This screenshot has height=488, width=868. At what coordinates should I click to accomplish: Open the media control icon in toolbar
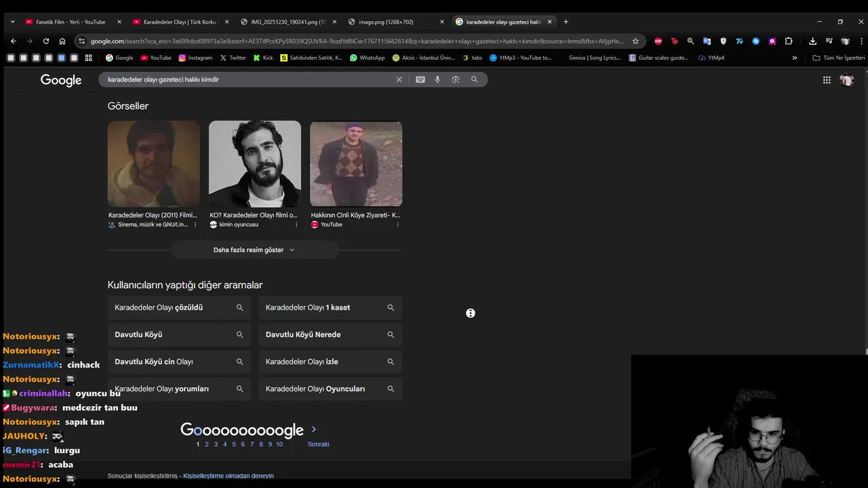click(x=829, y=41)
